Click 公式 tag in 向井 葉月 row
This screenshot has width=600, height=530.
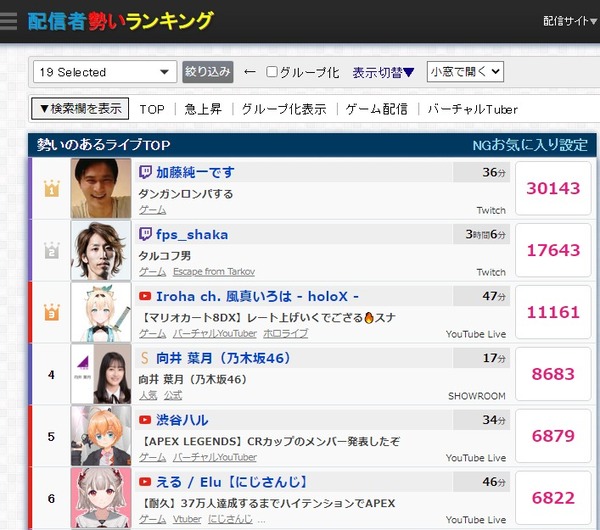pos(173,395)
